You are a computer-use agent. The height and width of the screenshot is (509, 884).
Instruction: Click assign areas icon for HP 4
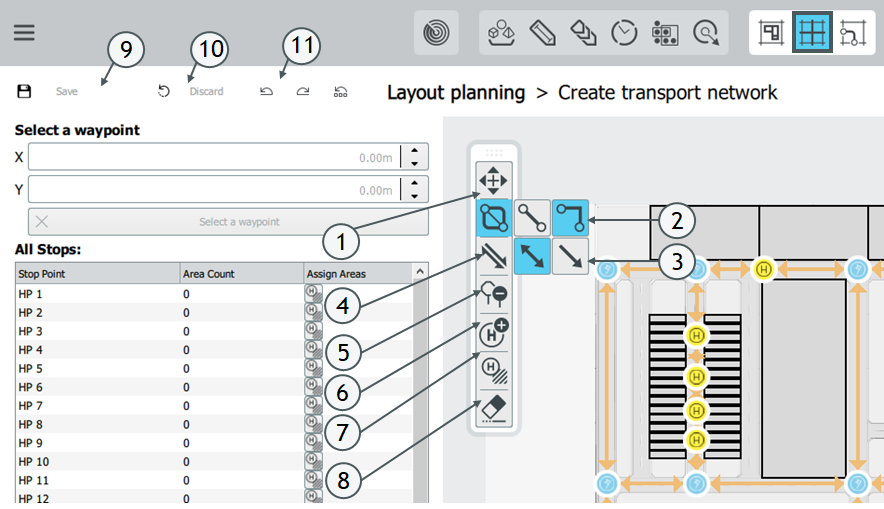click(313, 349)
